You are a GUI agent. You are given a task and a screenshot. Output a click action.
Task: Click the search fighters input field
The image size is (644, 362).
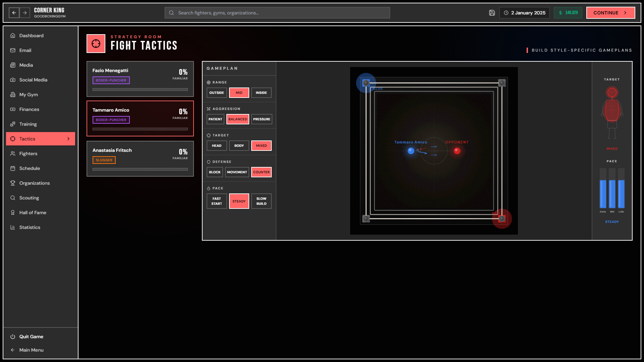pyautogui.click(x=277, y=13)
